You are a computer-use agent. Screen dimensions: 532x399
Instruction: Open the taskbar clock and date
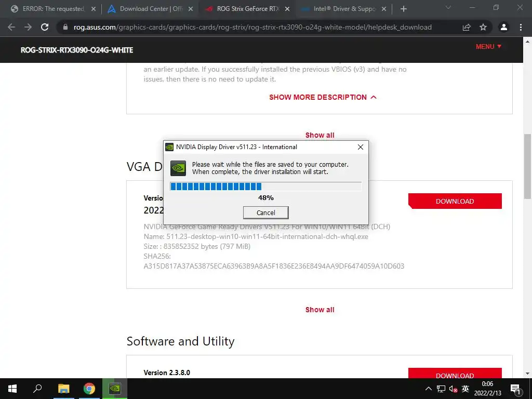click(487, 389)
